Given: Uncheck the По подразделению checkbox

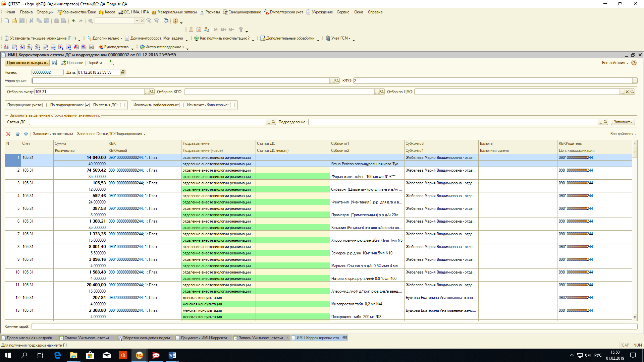Looking at the screenshot, I should 87,105.
